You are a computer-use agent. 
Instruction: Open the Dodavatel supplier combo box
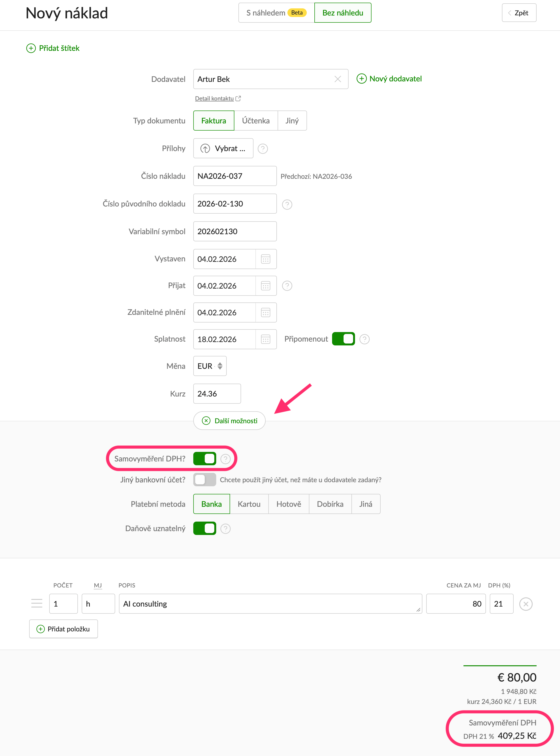pos(263,79)
